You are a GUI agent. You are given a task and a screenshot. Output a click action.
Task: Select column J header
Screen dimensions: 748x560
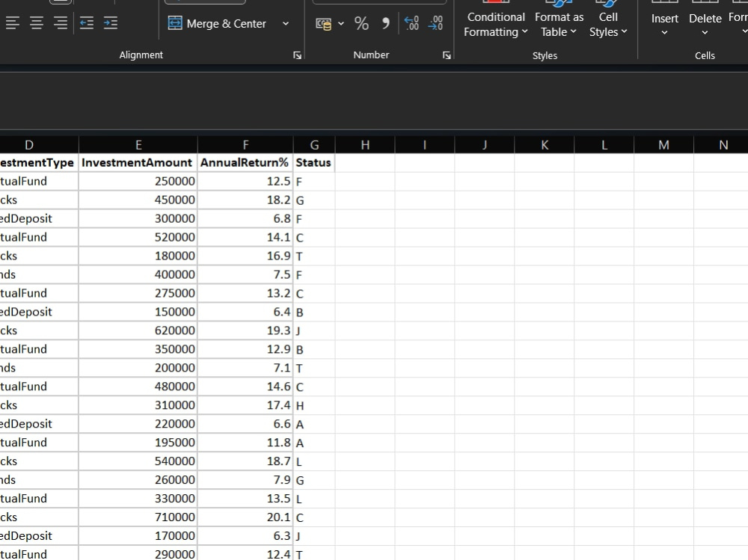pos(485,145)
